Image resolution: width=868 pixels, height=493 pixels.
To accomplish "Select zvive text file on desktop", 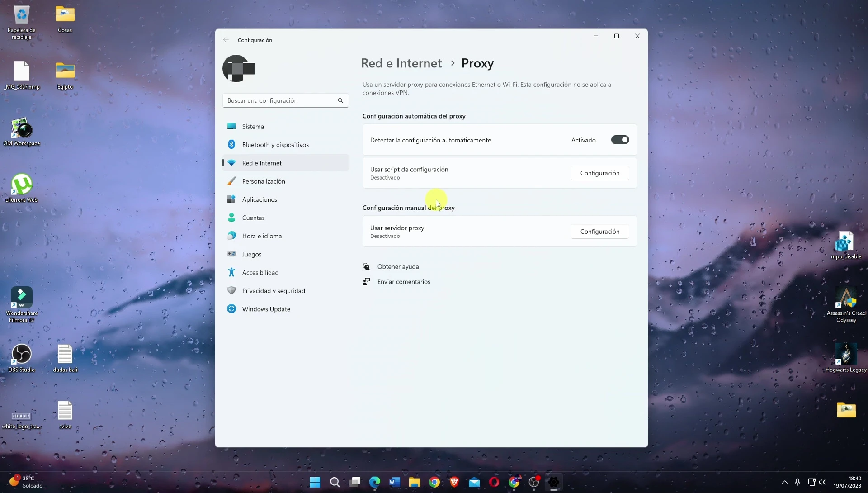I will [65, 415].
